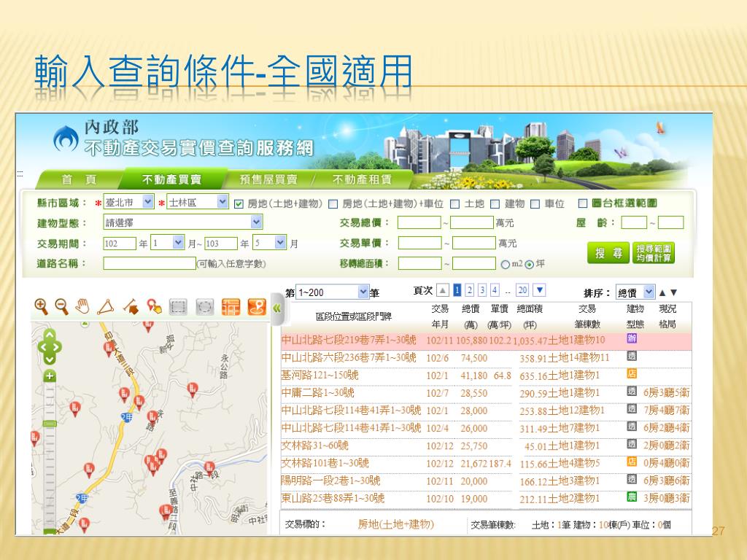The image size is (747, 560).
Task: Select the map zoom-out magnifier tool
Action: pyautogui.click(x=61, y=307)
